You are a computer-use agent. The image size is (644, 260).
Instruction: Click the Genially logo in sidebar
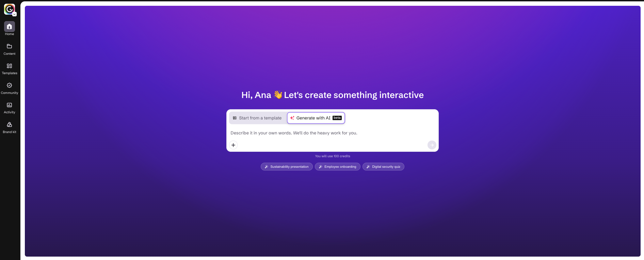coord(9,9)
